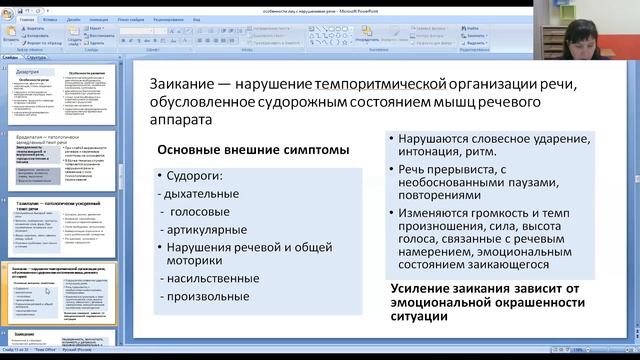Align text left
This screenshot has height=360, width=640.
pos(200,41)
